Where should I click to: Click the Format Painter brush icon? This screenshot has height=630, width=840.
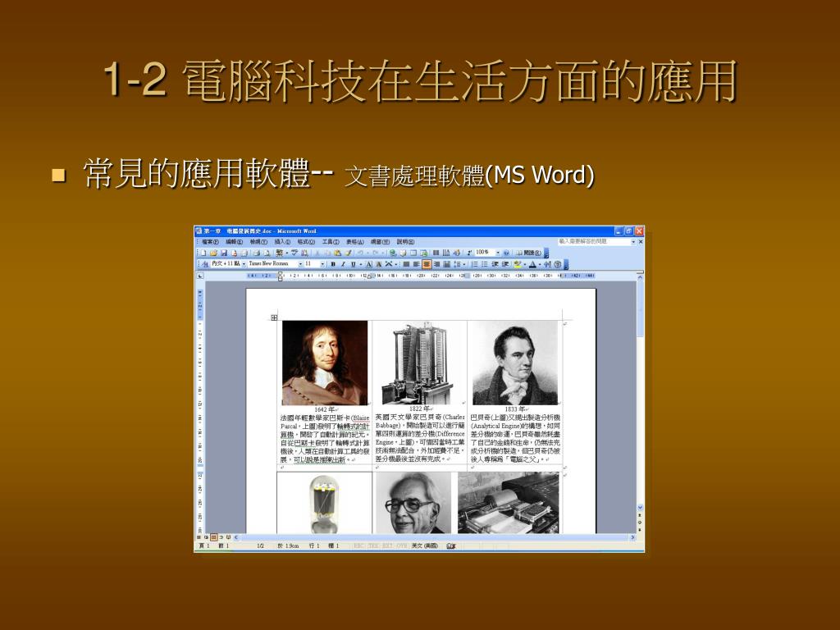pos(349,253)
